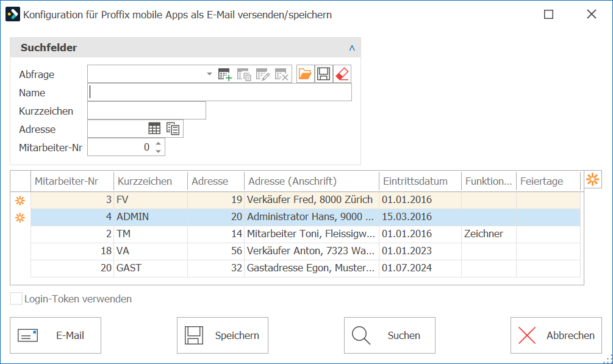Collapse the Suchfelder panel
Viewport: 613px width, 364px height.
(x=352, y=48)
